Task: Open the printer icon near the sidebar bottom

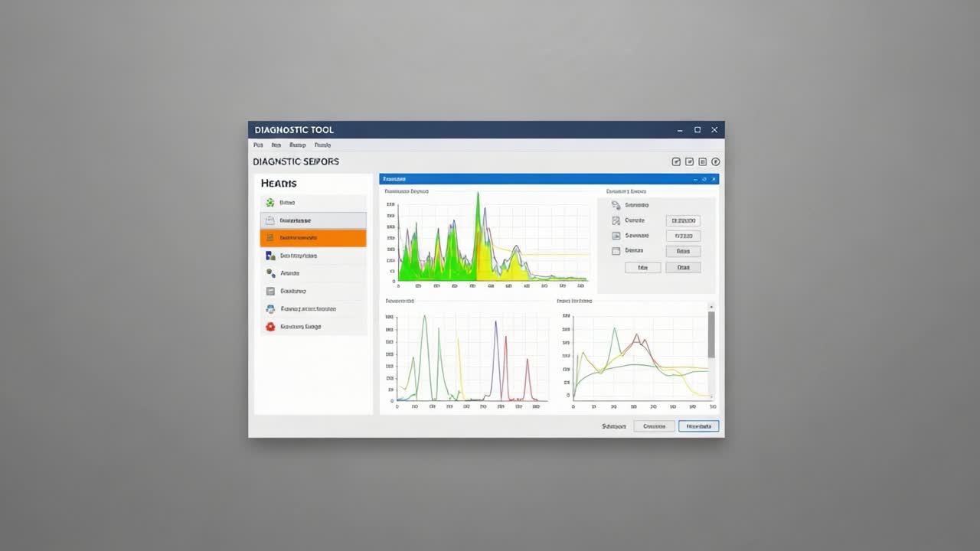Action: pos(269,308)
